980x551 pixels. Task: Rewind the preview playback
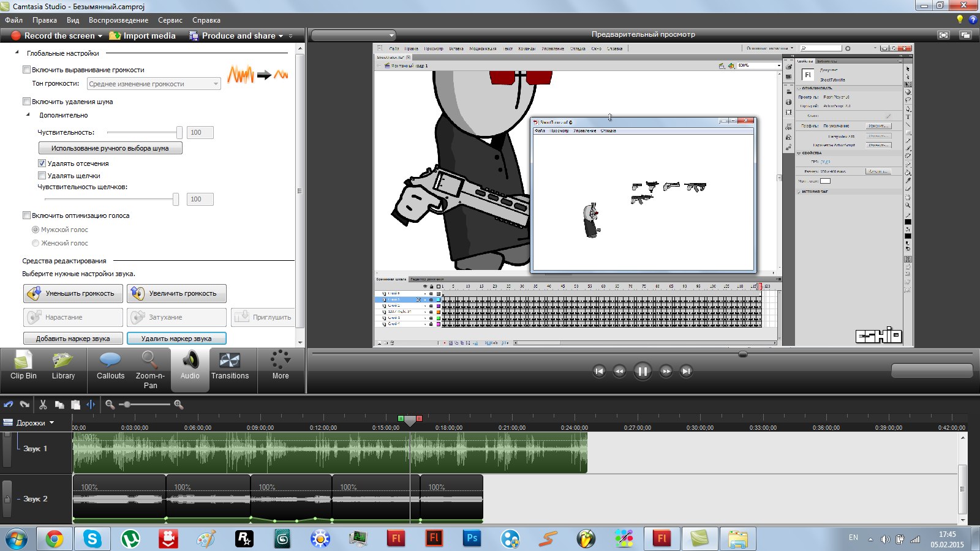(619, 371)
